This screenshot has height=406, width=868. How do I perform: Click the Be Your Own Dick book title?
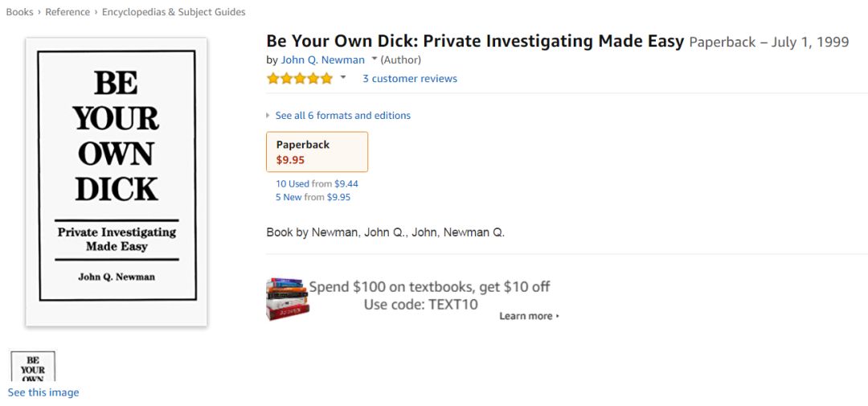pos(475,41)
